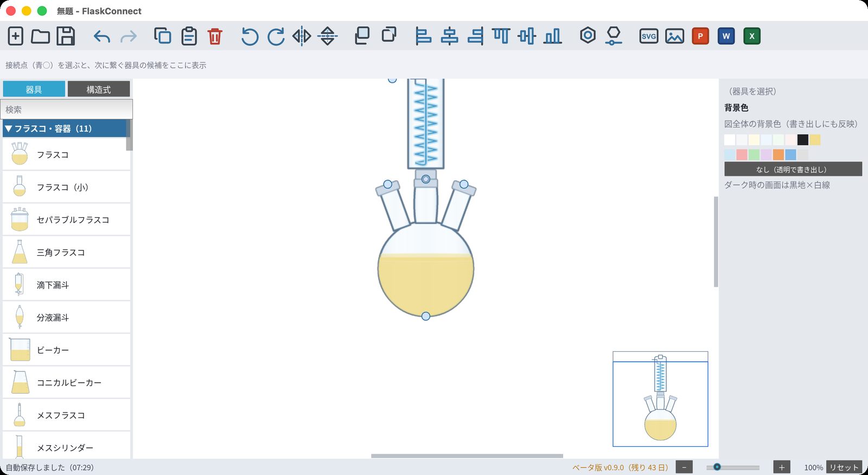Delete selection with red trash icon

point(215,36)
